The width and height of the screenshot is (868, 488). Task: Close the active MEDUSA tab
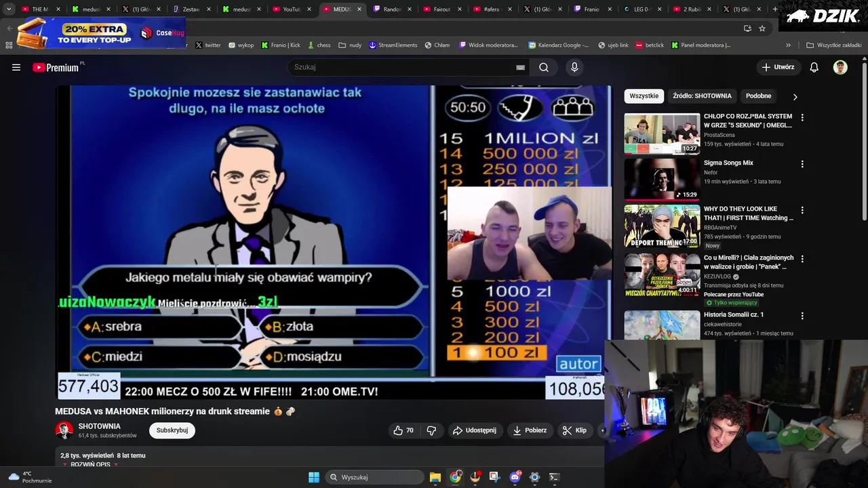[x=359, y=9]
